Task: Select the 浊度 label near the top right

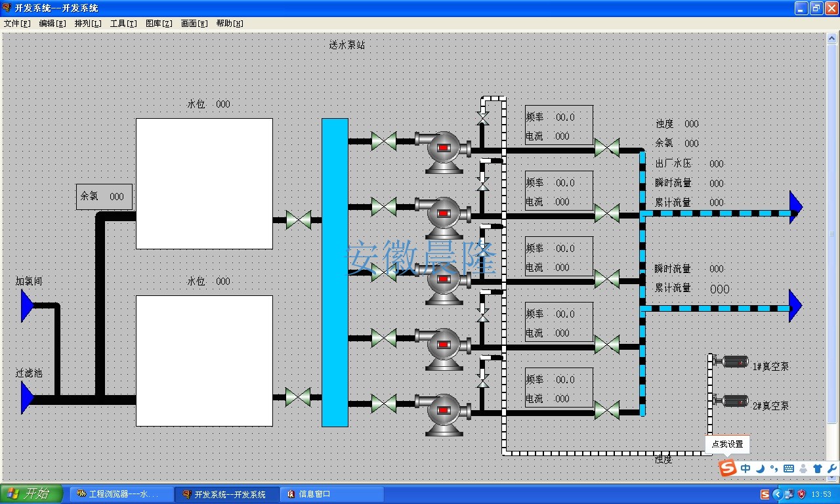Action: point(664,123)
